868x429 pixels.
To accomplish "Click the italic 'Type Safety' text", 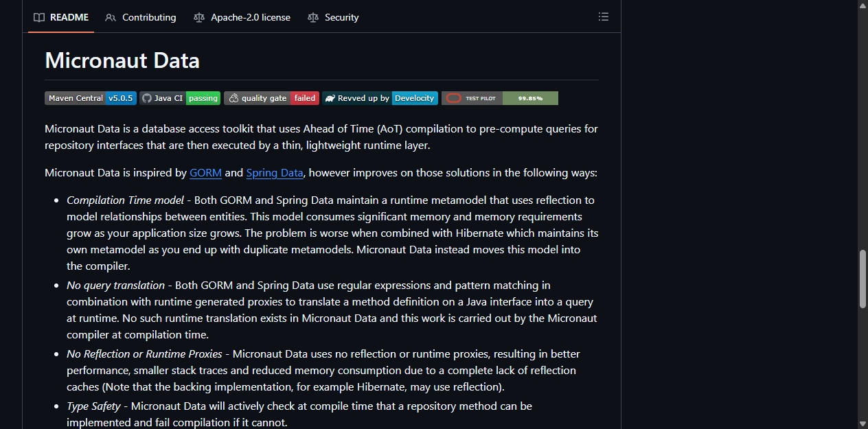I will (93, 406).
